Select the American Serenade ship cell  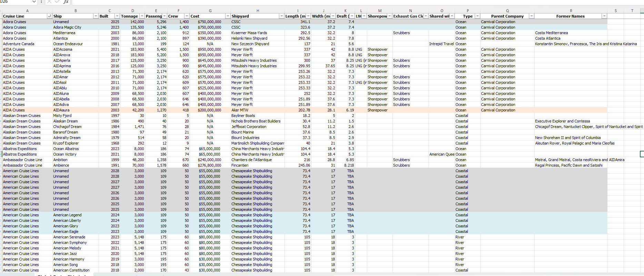(x=76, y=237)
